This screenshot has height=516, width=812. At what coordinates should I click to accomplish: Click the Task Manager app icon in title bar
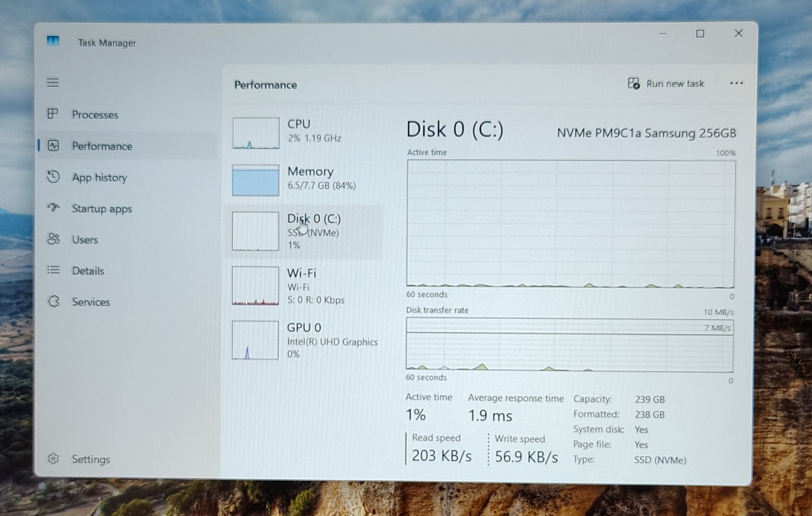(x=53, y=41)
